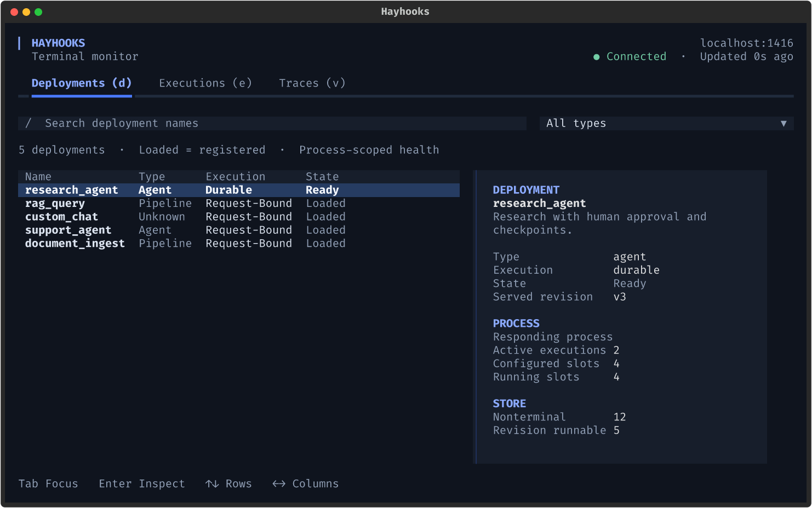The width and height of the screenshot is (812, 508).
Task: Maximize the Hayhooks window with green button
Action: [38, 12]
